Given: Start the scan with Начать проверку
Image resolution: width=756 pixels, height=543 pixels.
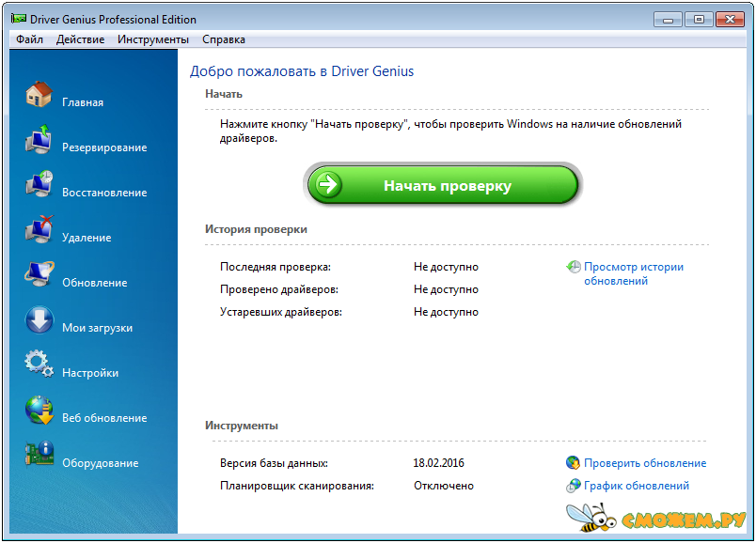Looking at the screenshot, I should (443, 185).
